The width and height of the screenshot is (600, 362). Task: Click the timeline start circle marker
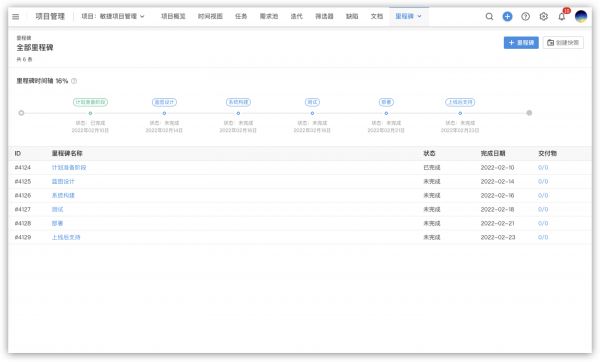[x=21, y=113]
